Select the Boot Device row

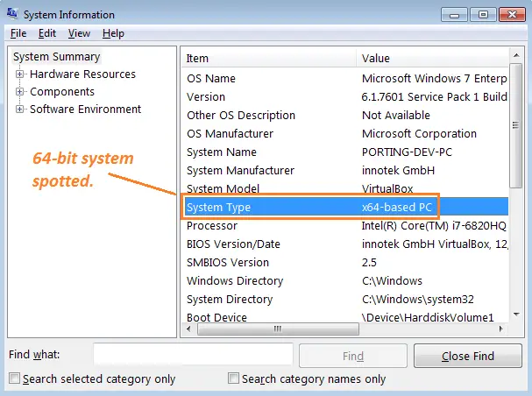click(x=344, y=317)
